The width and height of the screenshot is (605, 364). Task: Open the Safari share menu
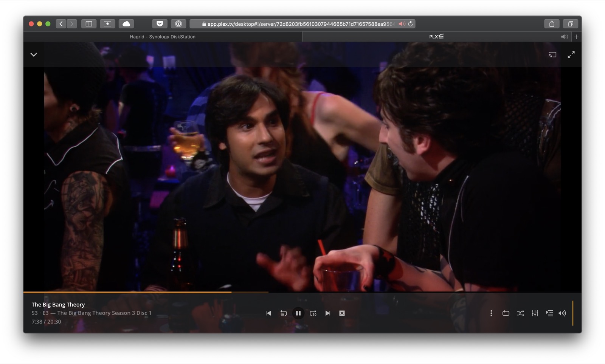click(552, 24)
